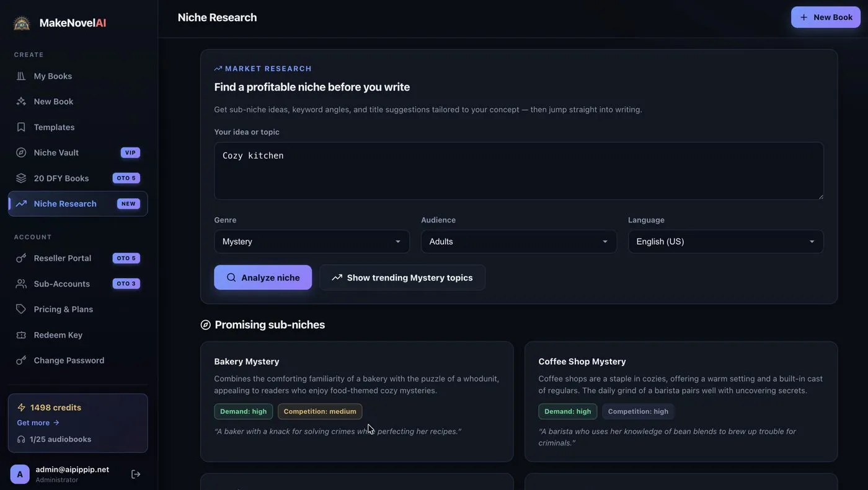Select 20 DFY Books menu item
Viewport: 868px width, 490px height.
coord(78,178)
